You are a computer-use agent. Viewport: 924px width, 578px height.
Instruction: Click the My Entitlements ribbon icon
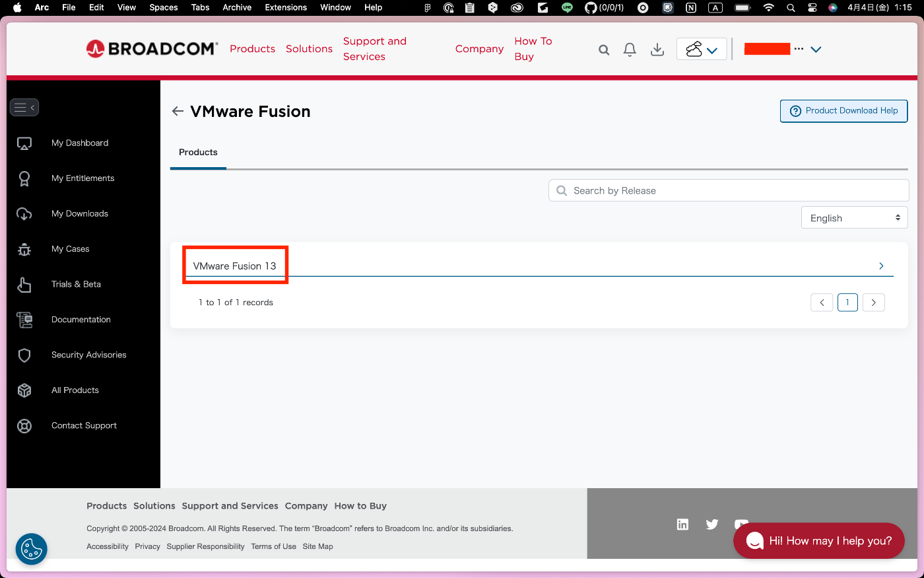point(24,178)
